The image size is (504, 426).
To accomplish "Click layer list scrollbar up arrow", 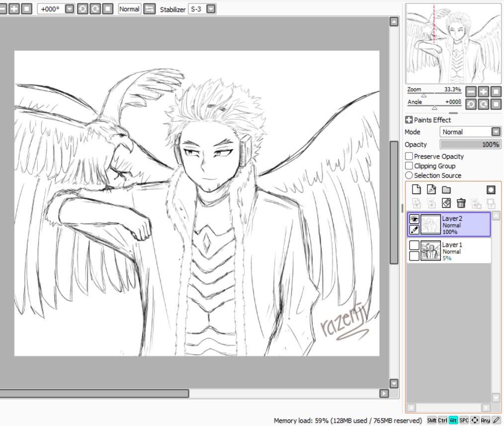I will [496, 215].
